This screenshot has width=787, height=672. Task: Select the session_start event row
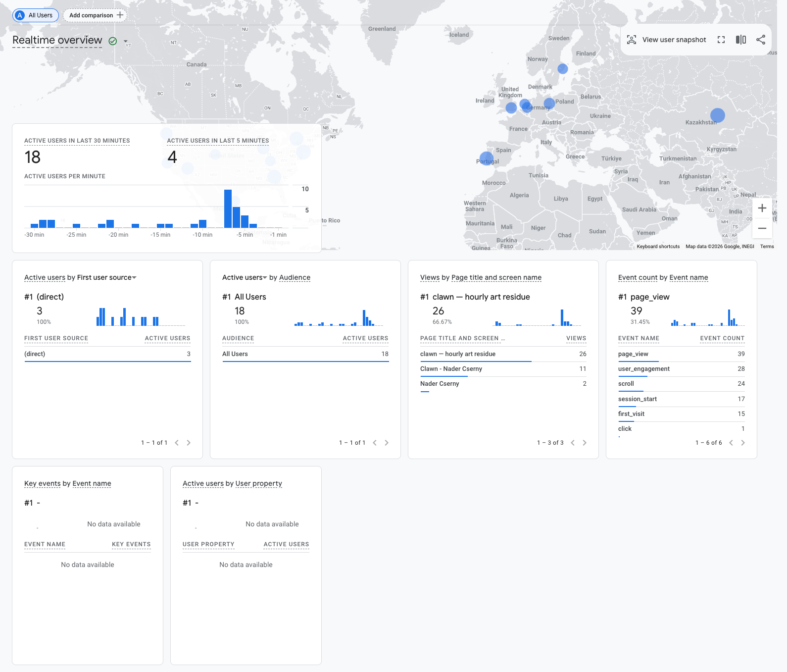coord(682,399)
